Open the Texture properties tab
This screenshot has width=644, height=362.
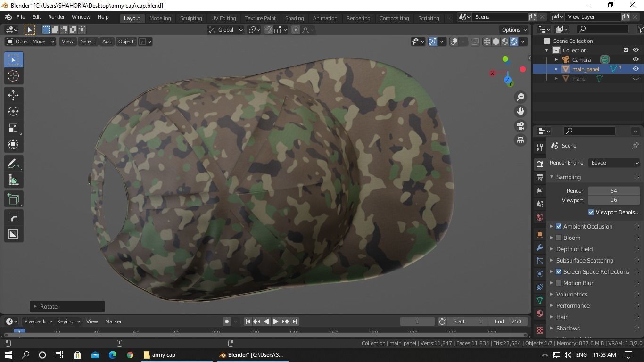tap(540, 330)
